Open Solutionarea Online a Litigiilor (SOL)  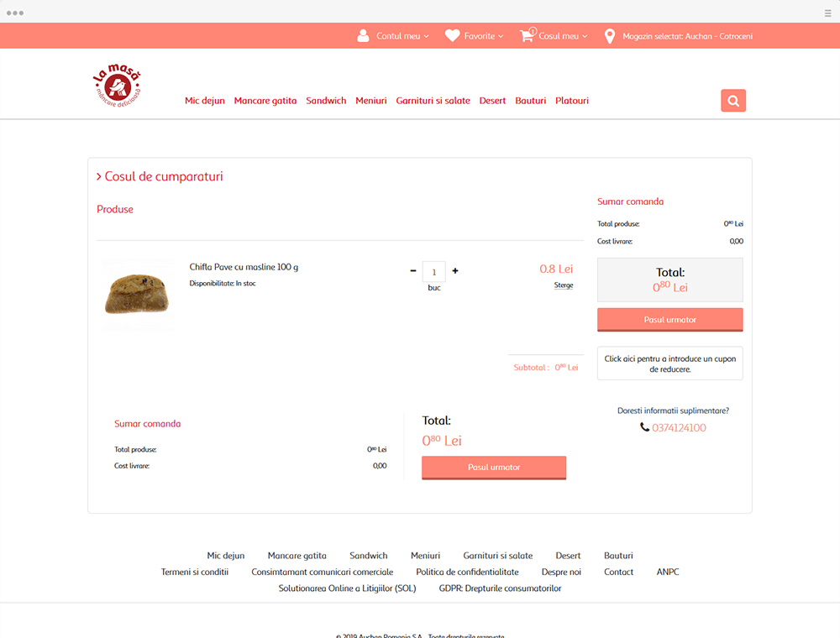click(x=347, y=588)
